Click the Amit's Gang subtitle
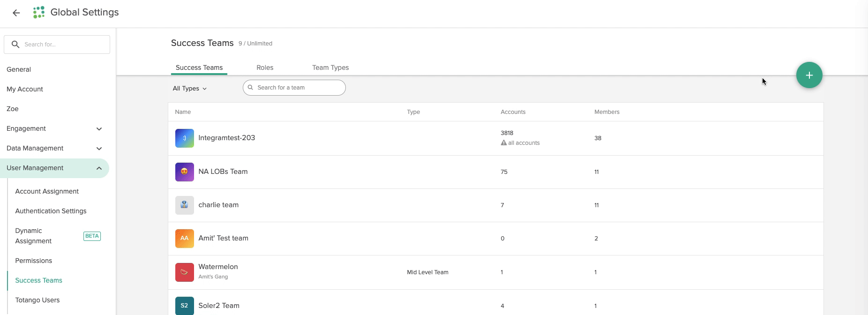 [213, 277]
